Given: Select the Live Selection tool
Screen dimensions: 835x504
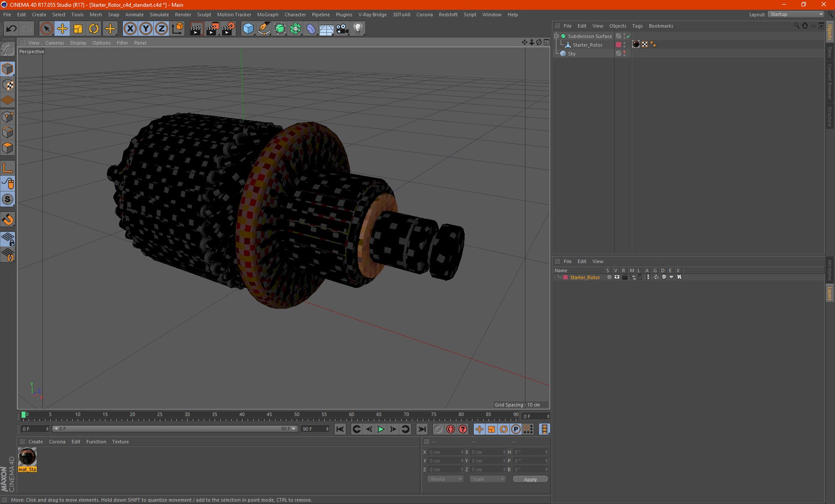Looking at the screenshot, I should point(46,28).
